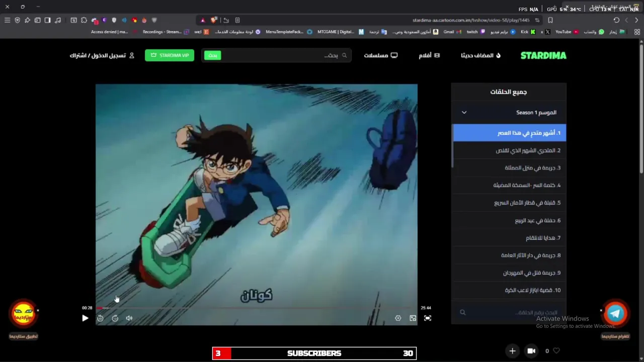The height and width of the screenshot is (362, 644).
Task: Open episode 3 from the list
Action: 509,168
